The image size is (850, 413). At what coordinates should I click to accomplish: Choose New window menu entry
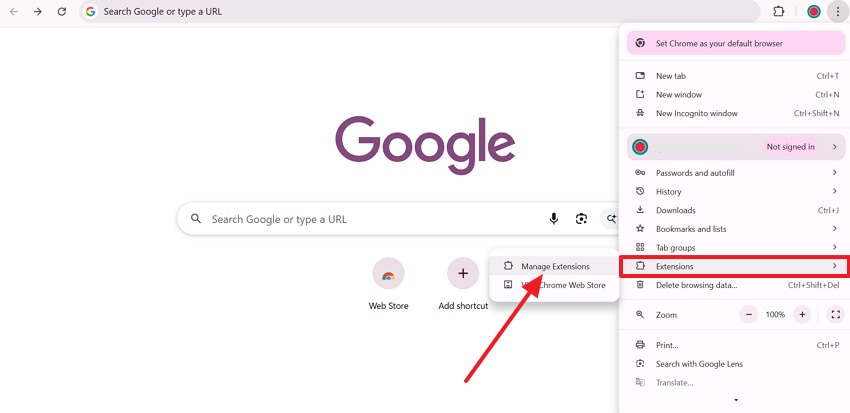736,95
